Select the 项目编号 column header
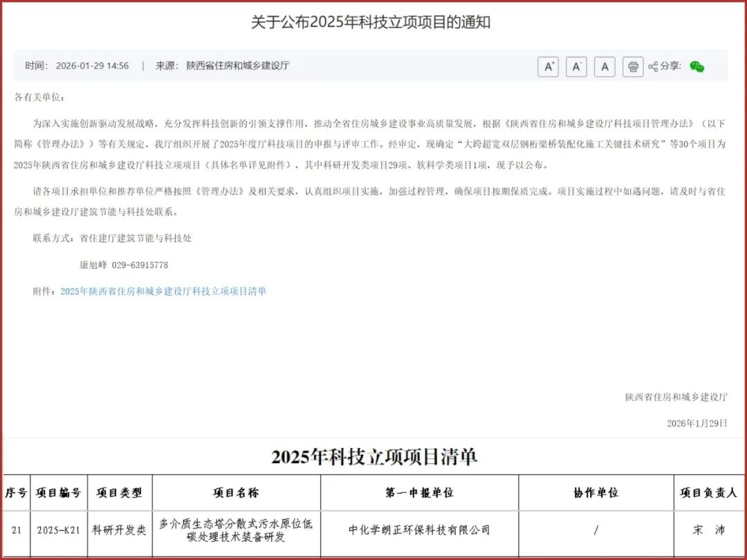 click(59, 493)
